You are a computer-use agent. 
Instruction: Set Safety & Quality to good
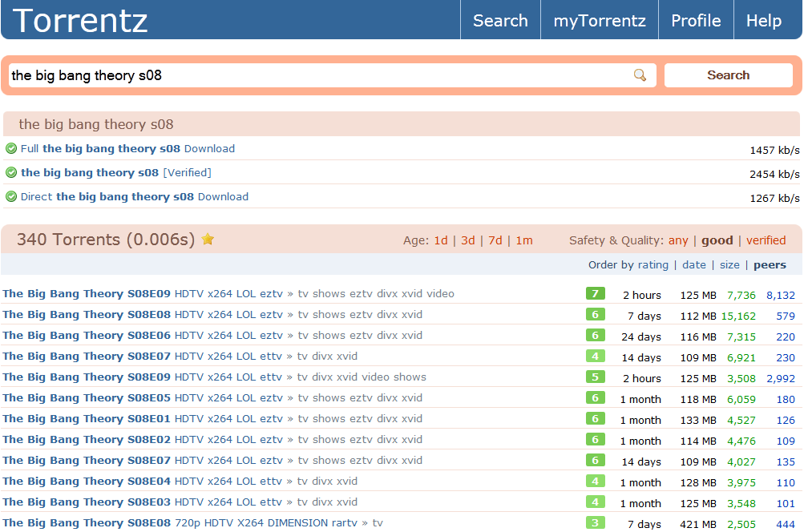[x=717, y=240]
